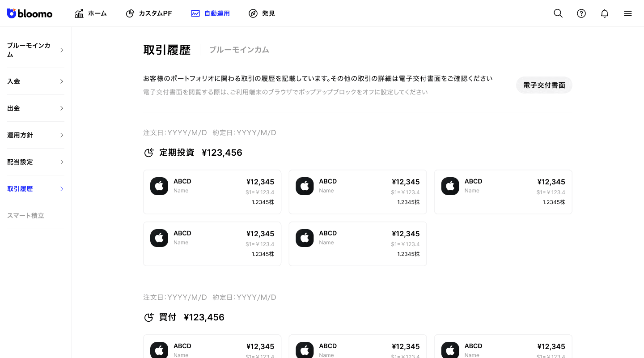Click the icon beside 買付 heading
Viewport: 644px width, 358px height.
[x=149, y=317]
